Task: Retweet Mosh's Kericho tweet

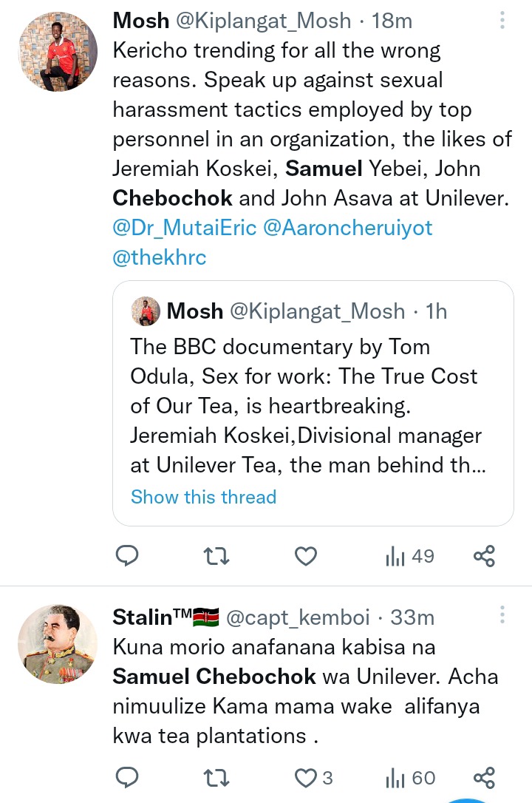Action: click(216, 556)
